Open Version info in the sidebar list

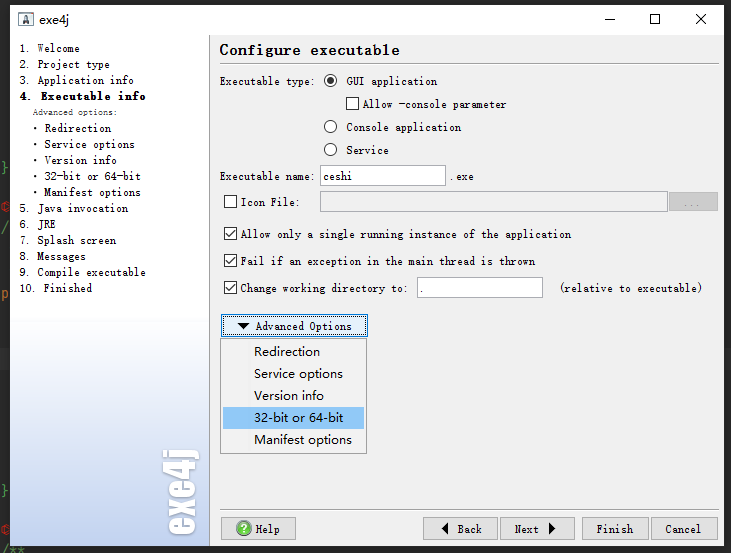pyautogui.click(x=80, y=160)
